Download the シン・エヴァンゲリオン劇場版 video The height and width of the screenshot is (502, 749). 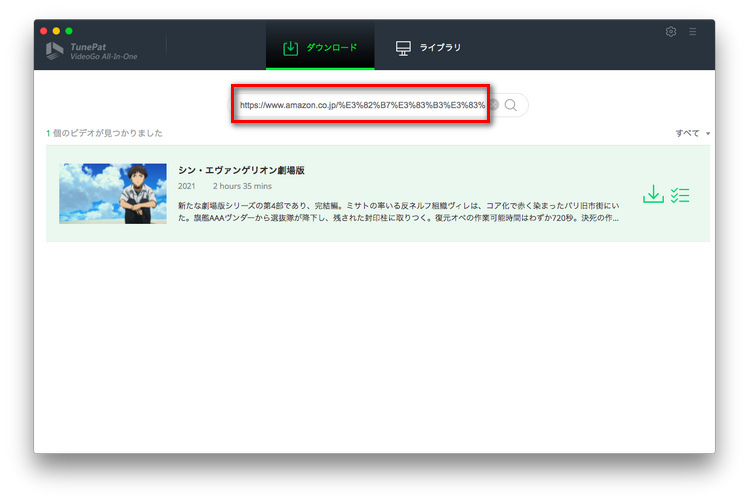pos(653,194)
